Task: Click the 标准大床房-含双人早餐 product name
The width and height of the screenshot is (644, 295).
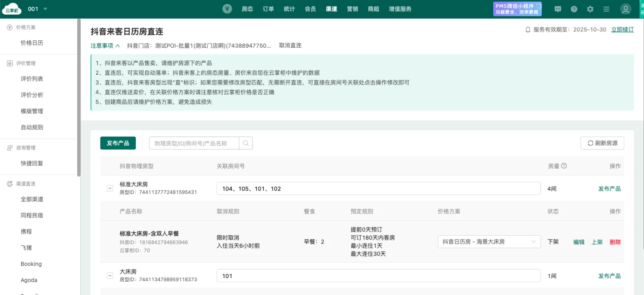Action: tap(149, 234)
